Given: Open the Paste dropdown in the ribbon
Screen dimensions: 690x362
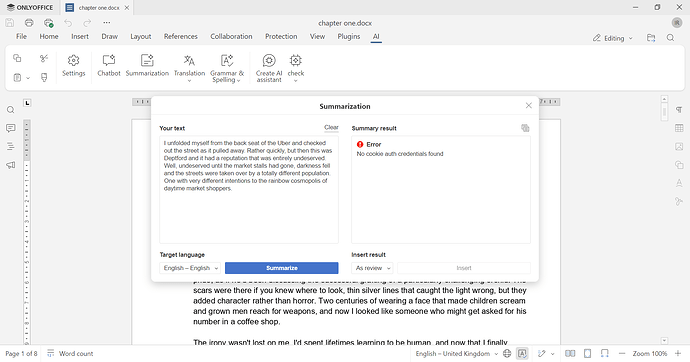Looking at the screenshot, I should [x=28, y=78].
